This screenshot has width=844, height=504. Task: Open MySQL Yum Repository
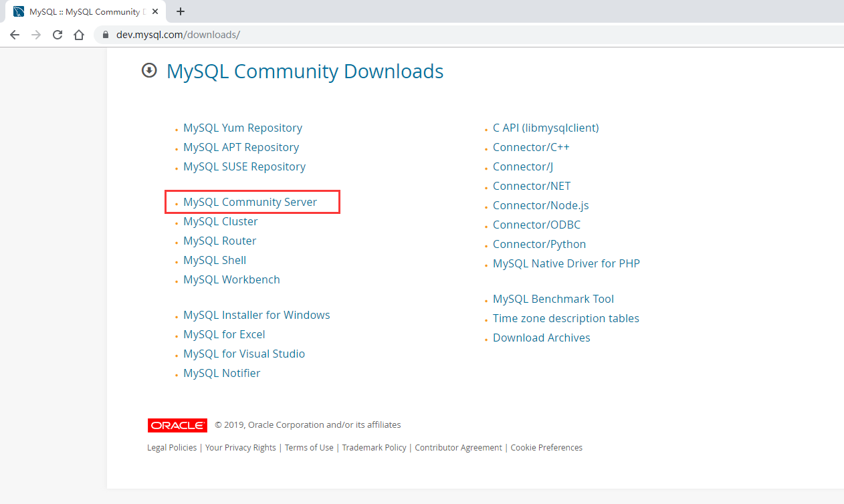click(243, 128)
